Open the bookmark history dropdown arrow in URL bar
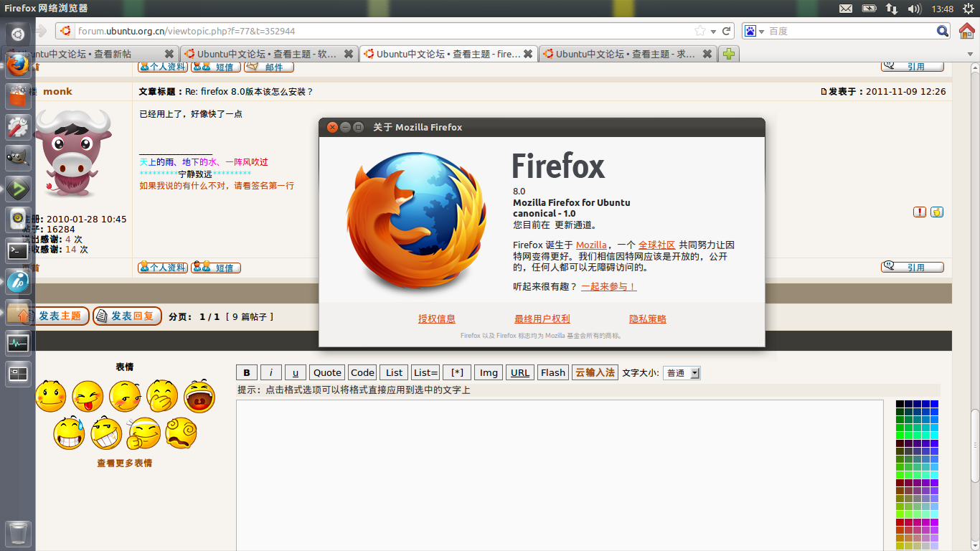Screen dimensions: 980x551 [x=713, y=32]
